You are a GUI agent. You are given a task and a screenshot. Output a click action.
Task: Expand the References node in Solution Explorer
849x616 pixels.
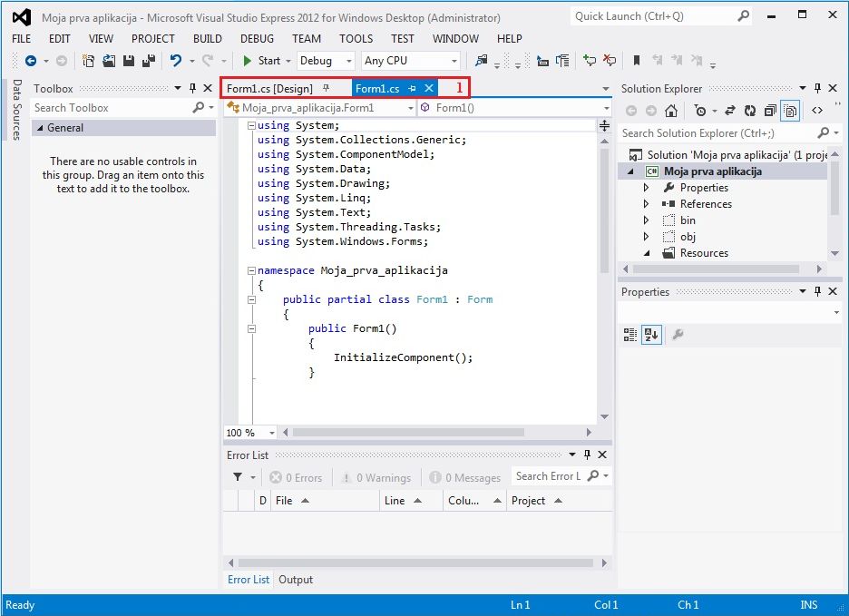[646, 204]
